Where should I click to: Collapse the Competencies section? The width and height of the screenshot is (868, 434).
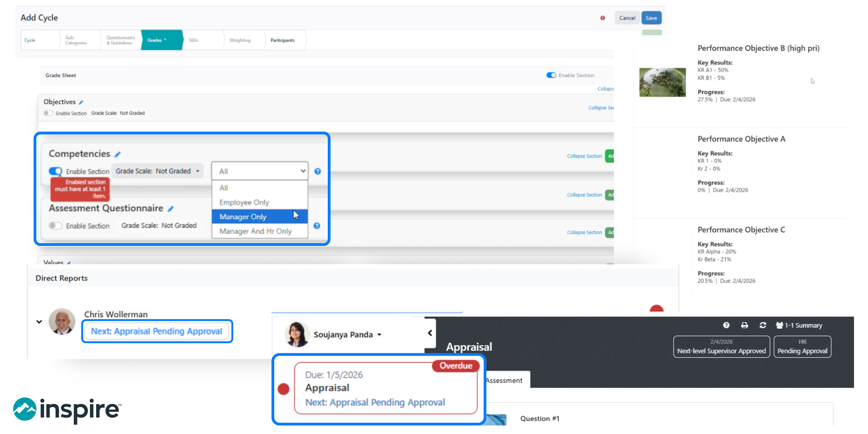pyautogui.click(x=584, y=156)
